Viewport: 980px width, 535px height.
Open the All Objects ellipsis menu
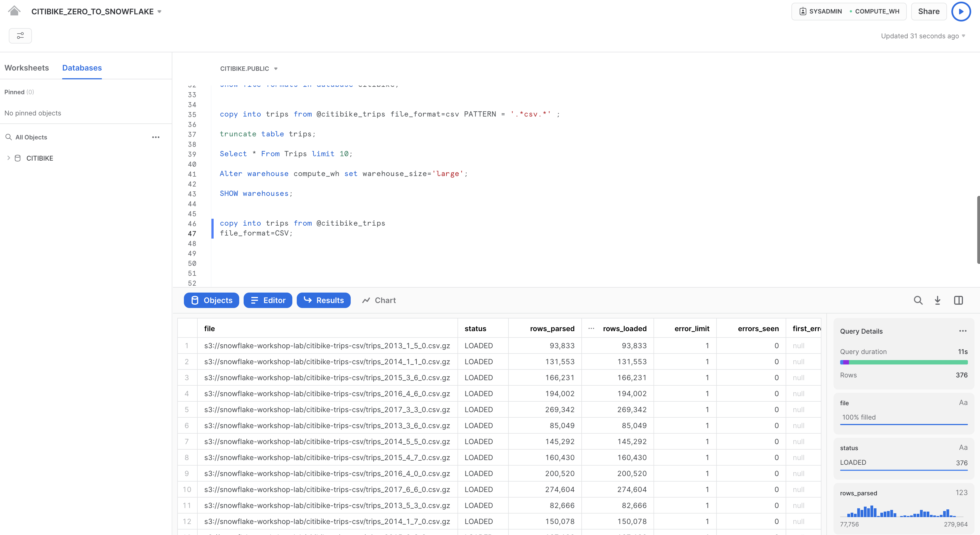pos(156,137)
